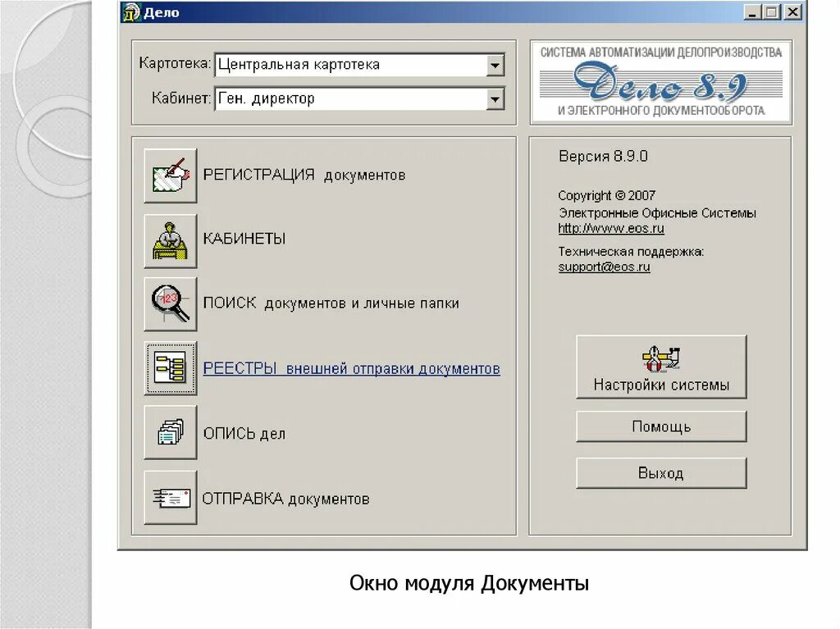Screen dimensions: 840x629
Task: Click the Версия 8.9.0 text
Action: 603,157
